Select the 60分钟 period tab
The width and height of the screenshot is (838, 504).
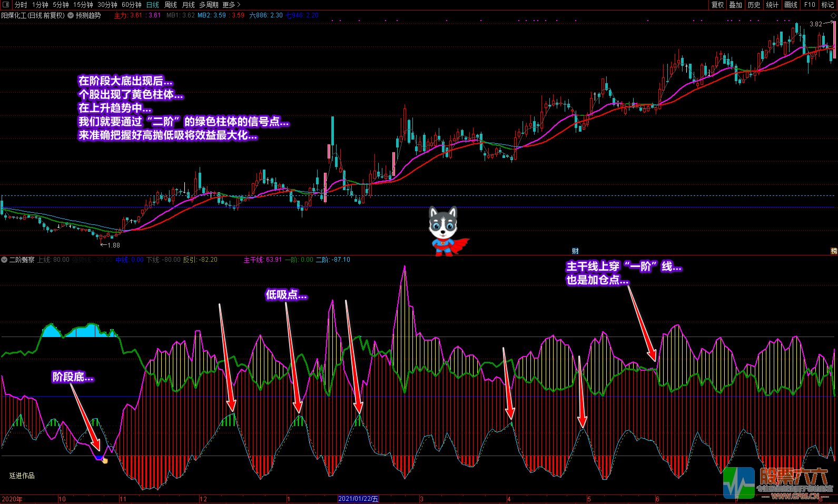click(132, 5)
